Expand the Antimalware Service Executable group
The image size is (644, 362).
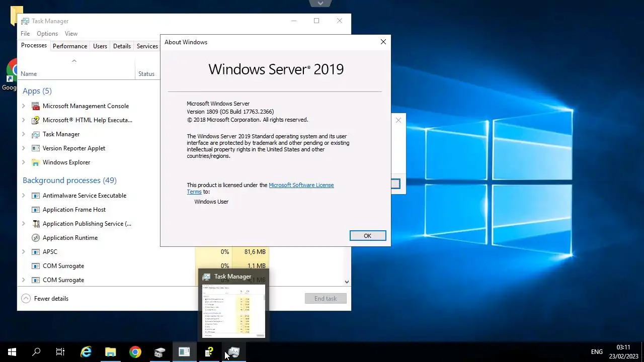[24, 196]
